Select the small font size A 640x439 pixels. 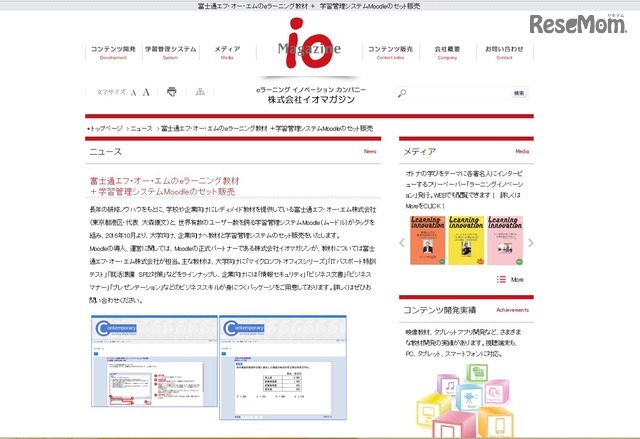click(133, 93)
